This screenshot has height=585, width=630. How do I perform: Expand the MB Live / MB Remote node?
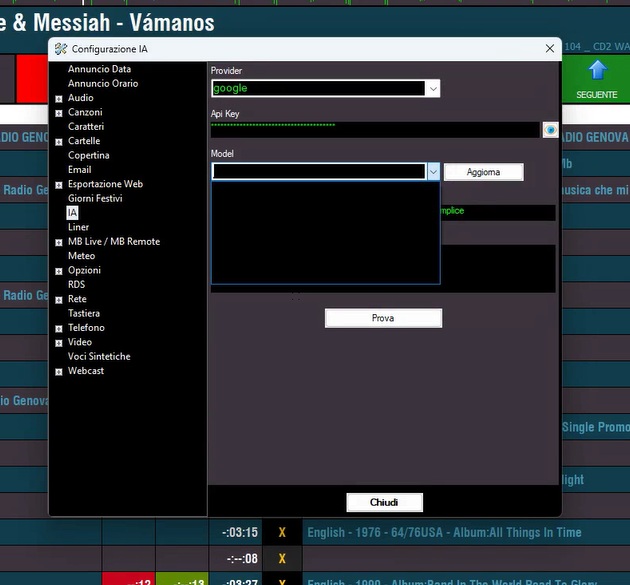coord(59,242)
